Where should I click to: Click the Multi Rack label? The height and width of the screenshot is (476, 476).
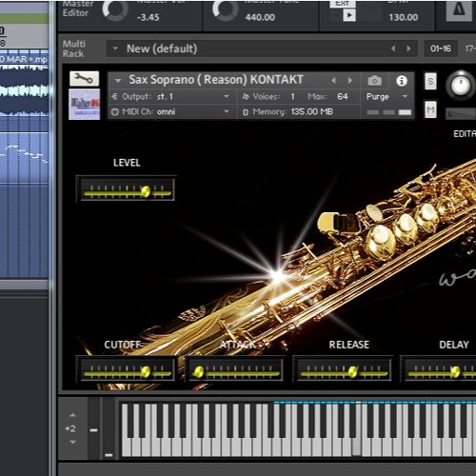coord(73,49)
